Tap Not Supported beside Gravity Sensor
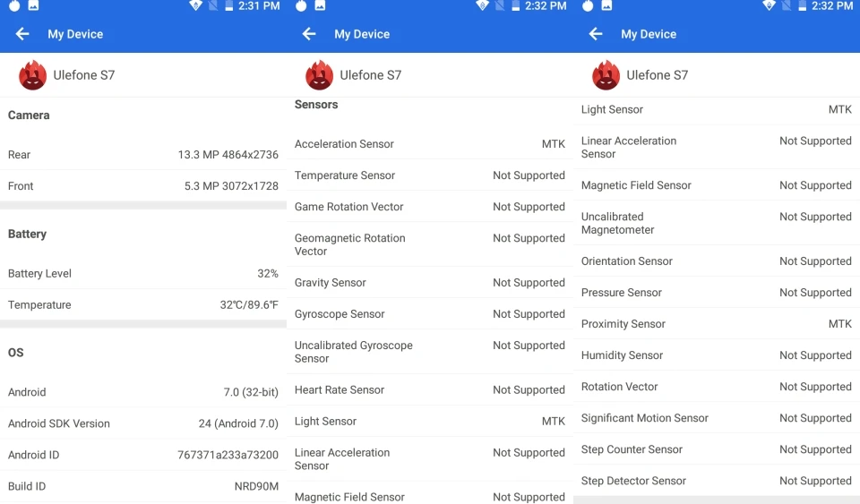 [x=529, y=283]
